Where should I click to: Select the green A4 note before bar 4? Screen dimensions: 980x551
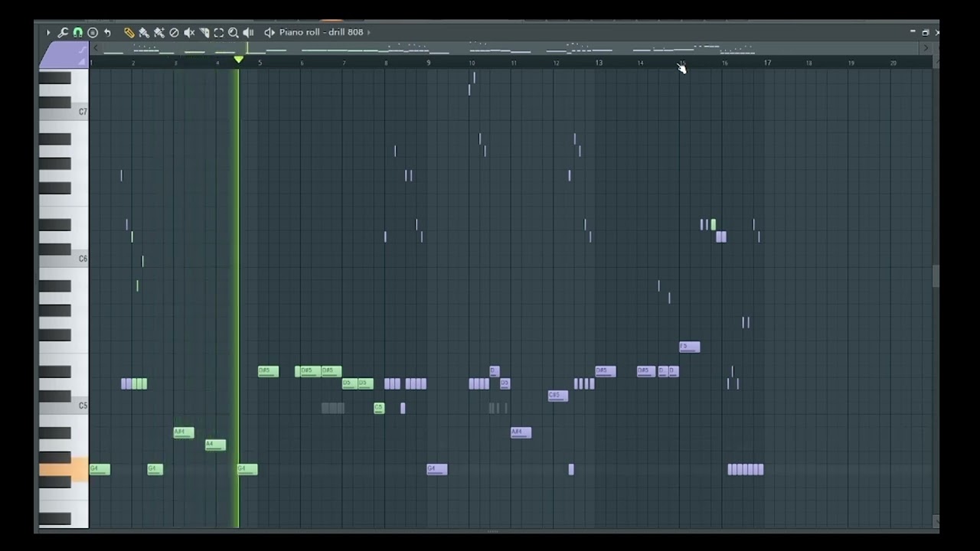pos(215,445)
